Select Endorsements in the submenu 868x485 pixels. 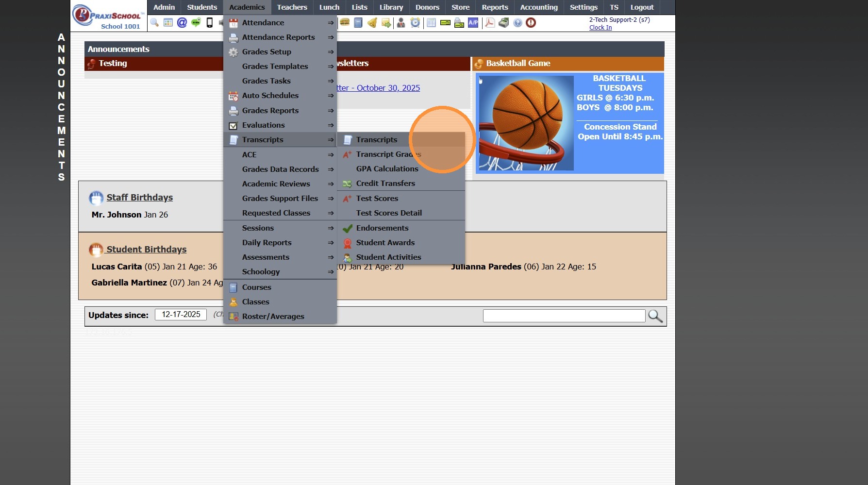point(401,228)
